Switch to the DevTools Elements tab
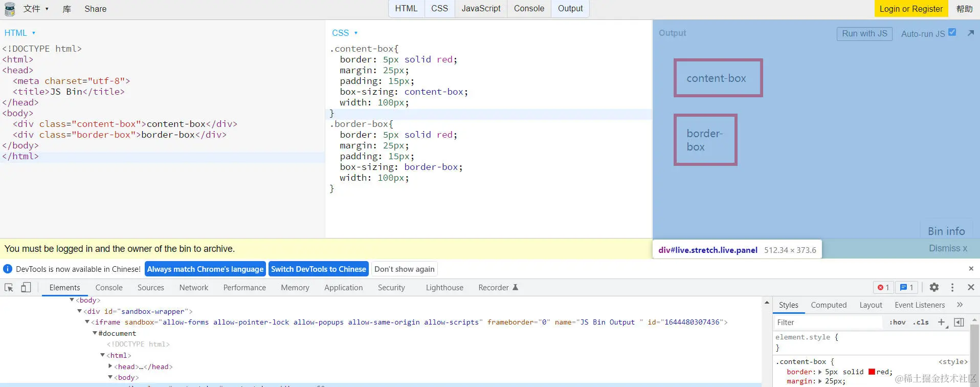Screen dimensions: 980x387 64,288
